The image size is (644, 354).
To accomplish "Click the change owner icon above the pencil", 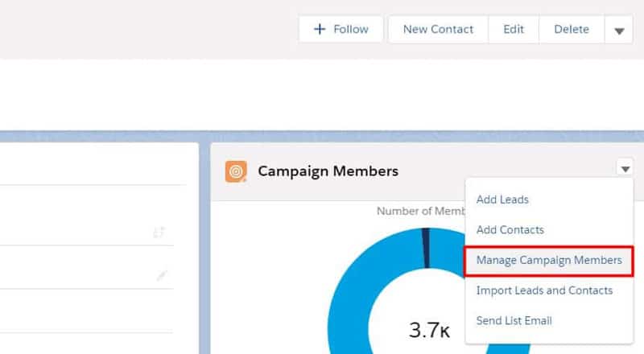I will 159,233.
